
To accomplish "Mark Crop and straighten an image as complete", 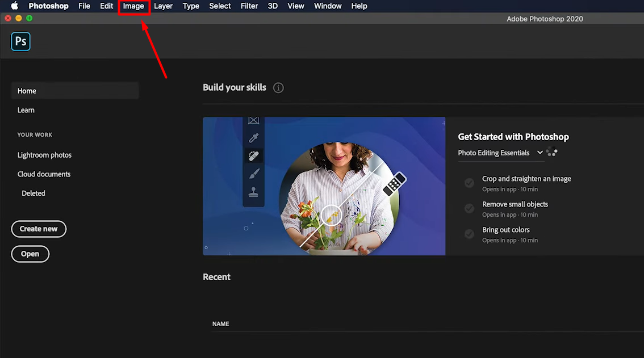I will (469, 183).
